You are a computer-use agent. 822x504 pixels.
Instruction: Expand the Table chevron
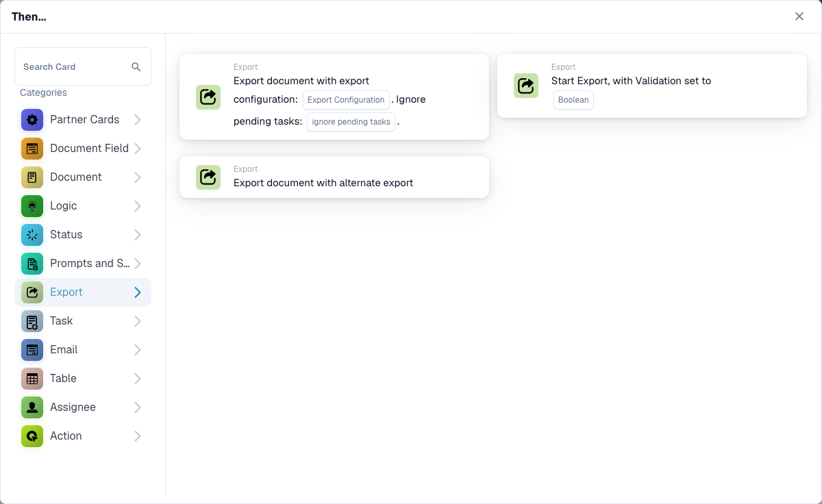click(x=138, y=379)
